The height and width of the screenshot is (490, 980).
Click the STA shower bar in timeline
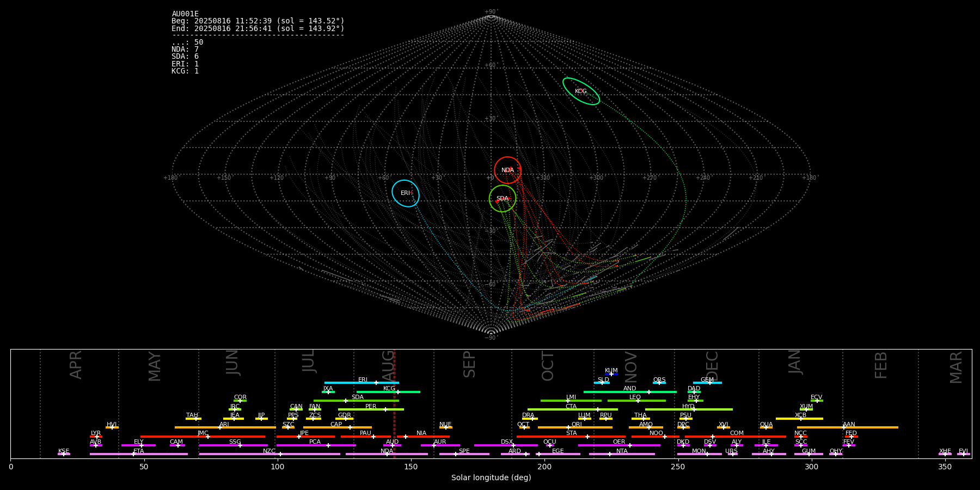pos(571,436)
